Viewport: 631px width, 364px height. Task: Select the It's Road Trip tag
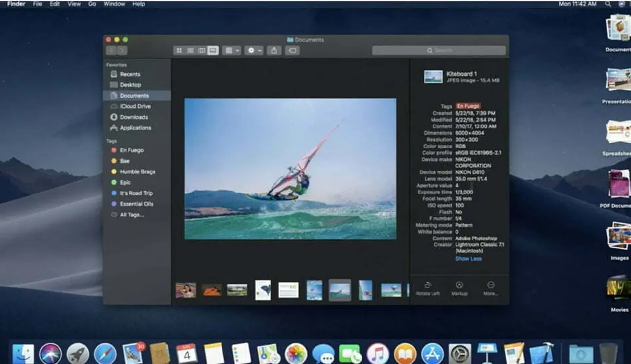[137, 193]
